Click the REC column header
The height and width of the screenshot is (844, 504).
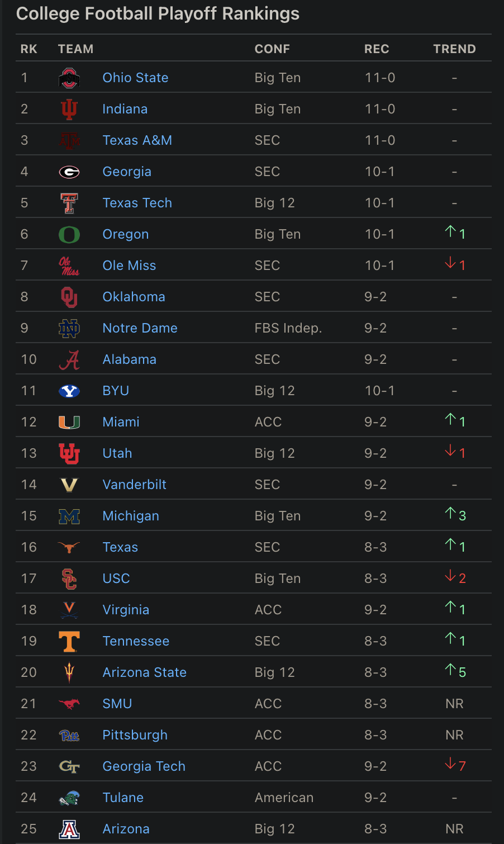click(x=377, y=49)
